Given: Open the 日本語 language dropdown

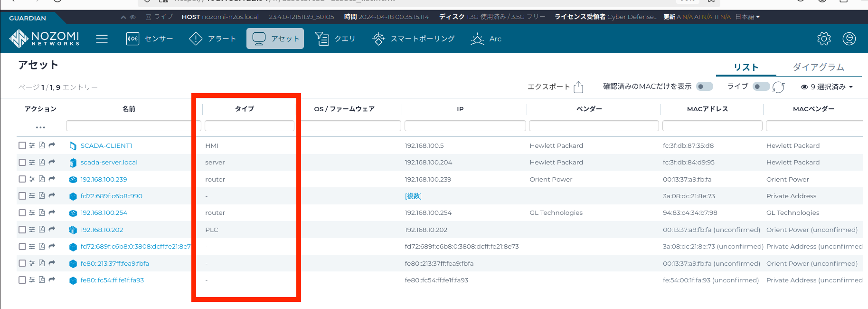Looking at the screenshot, I should 747,17.
